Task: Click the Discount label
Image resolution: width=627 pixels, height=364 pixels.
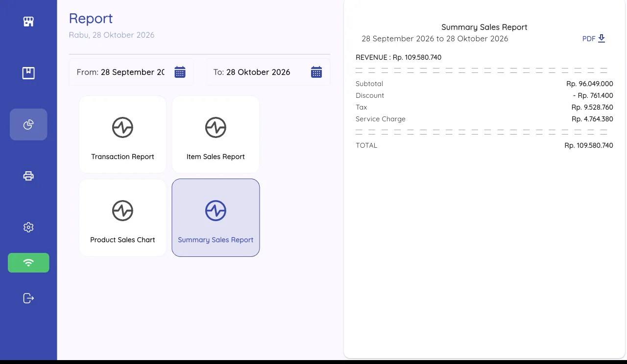Action: [x=370, y=95]
